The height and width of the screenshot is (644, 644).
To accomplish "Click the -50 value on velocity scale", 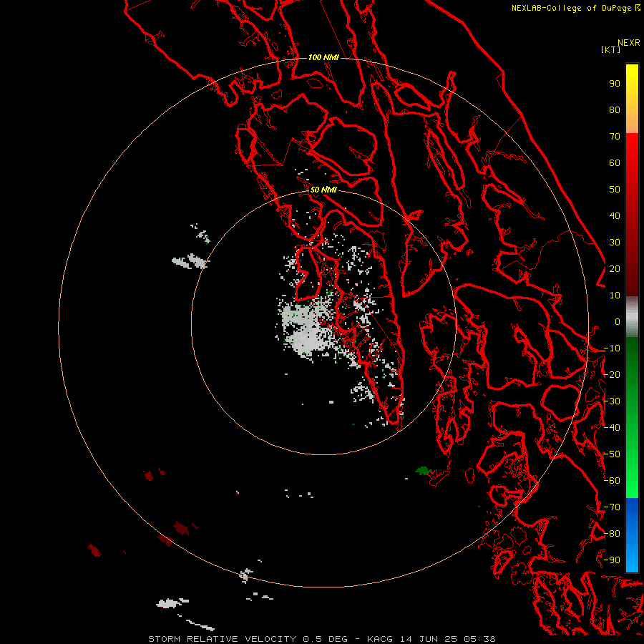I will (x=612, y=454).
